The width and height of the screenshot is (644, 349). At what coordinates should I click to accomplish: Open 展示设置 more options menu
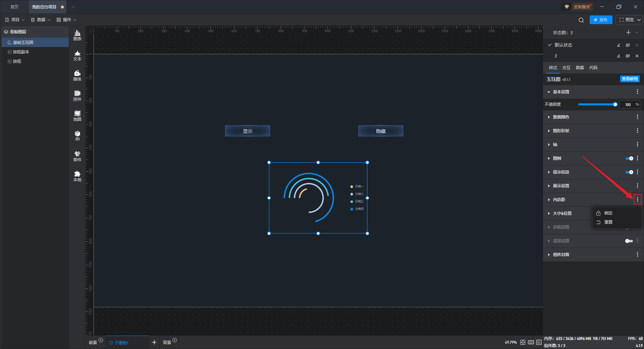[x=637, y=186]
